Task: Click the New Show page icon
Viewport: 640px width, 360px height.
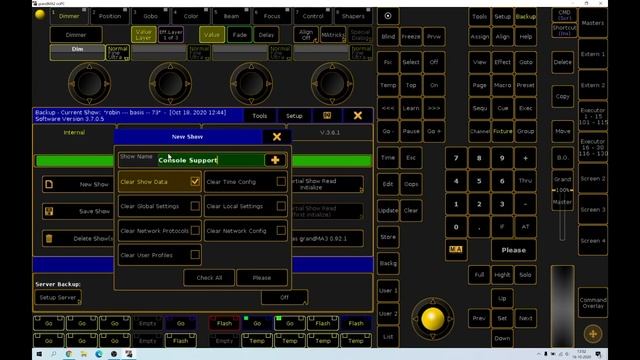Action: pos(49,184)
